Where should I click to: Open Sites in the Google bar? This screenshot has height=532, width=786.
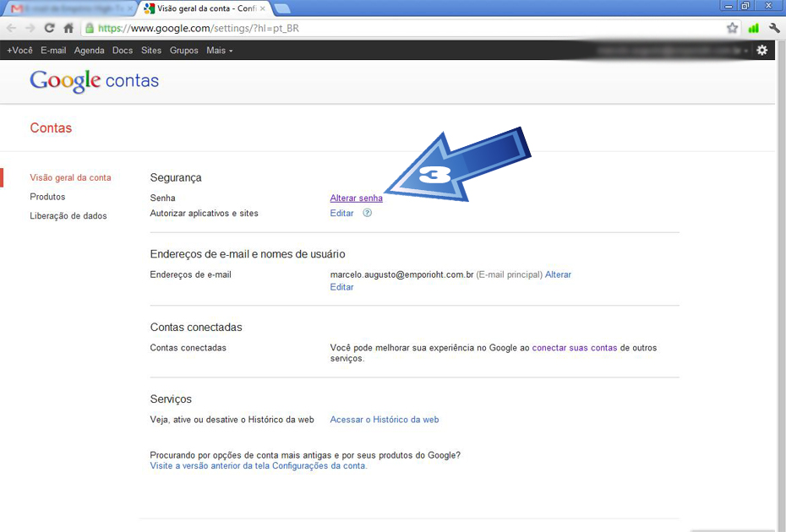pos(151,50)
